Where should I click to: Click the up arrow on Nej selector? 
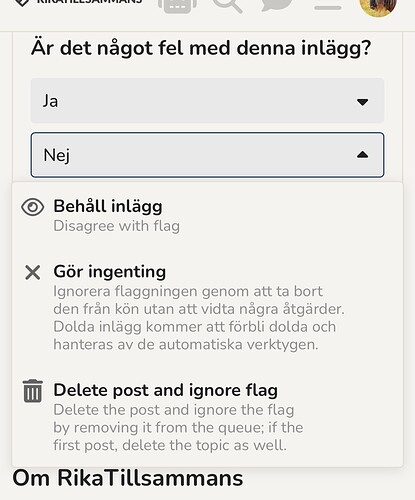pos(362,155)
